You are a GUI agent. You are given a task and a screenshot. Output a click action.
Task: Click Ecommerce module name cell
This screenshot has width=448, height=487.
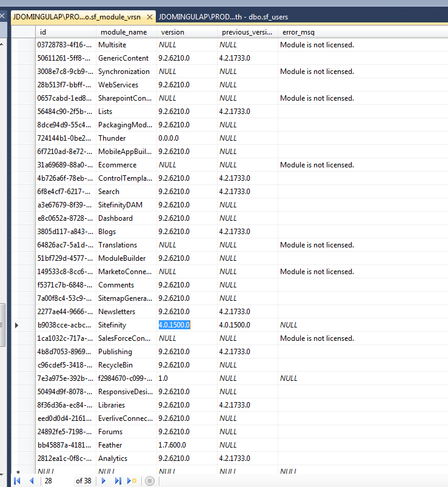click(x=126, y=165)
